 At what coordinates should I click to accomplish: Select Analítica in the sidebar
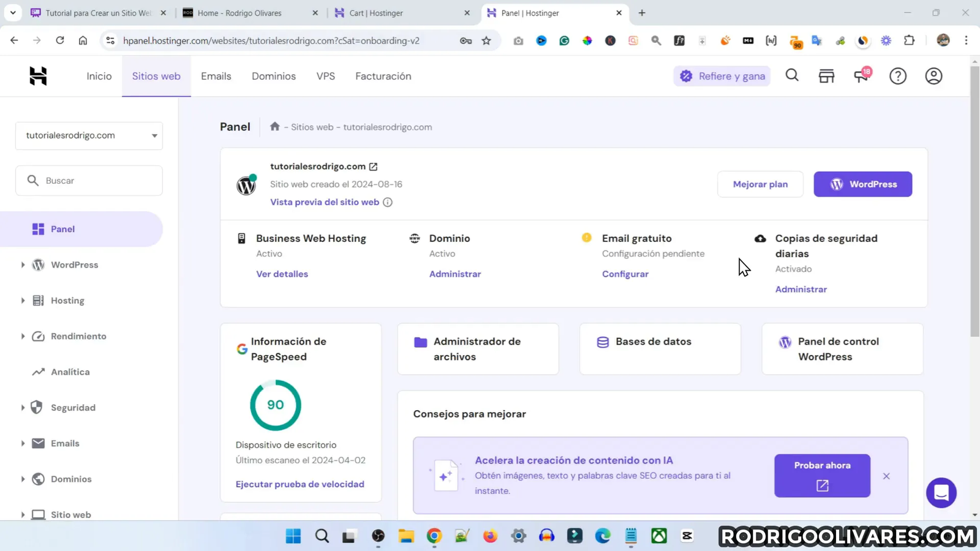click(69, 372)
